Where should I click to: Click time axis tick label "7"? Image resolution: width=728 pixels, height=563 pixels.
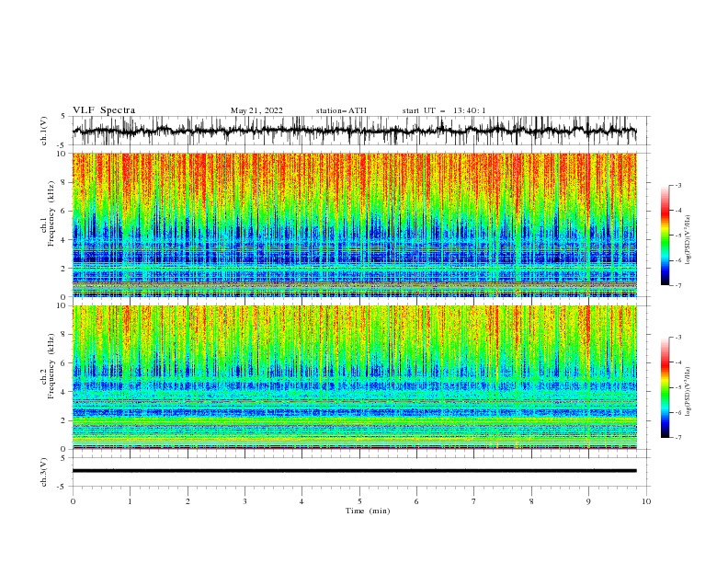point(474,501)
